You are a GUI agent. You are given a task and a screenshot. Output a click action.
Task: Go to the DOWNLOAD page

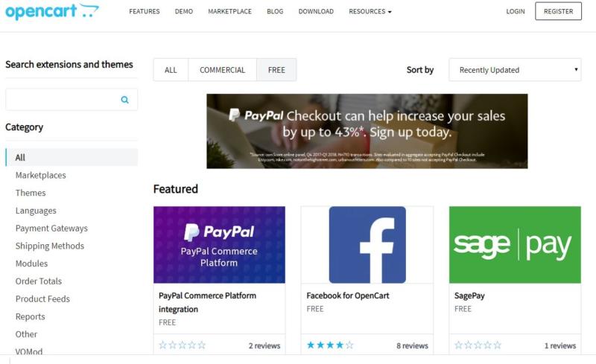(316, 12)
